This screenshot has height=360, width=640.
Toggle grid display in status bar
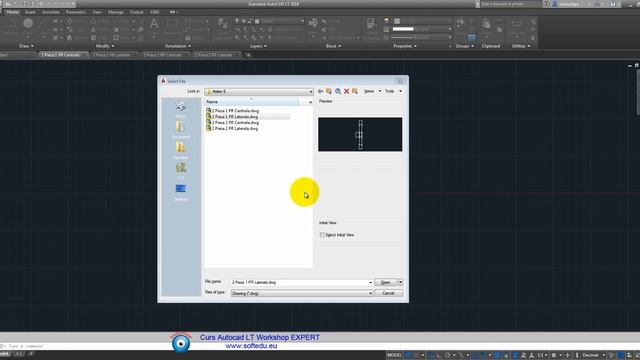click(x=408, y=355)
